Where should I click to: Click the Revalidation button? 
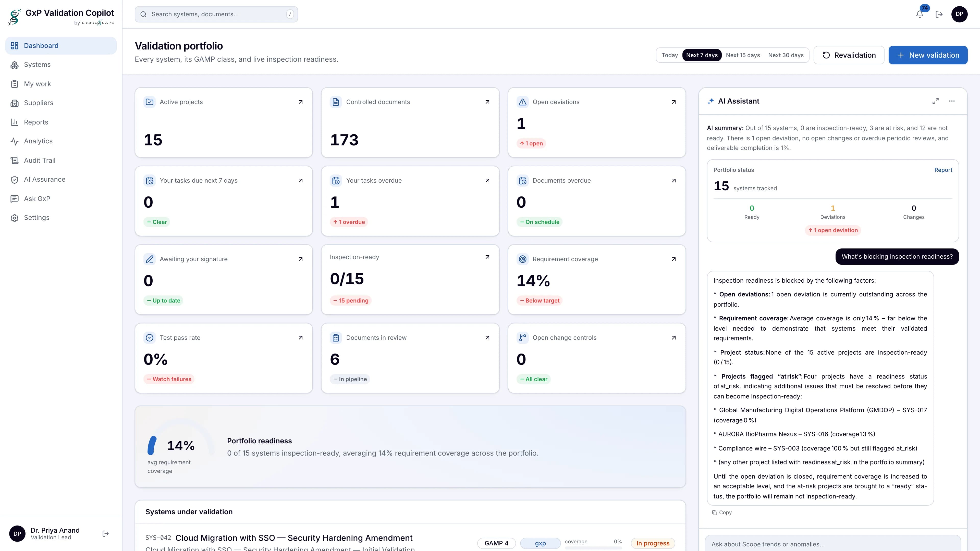(849, 55)
